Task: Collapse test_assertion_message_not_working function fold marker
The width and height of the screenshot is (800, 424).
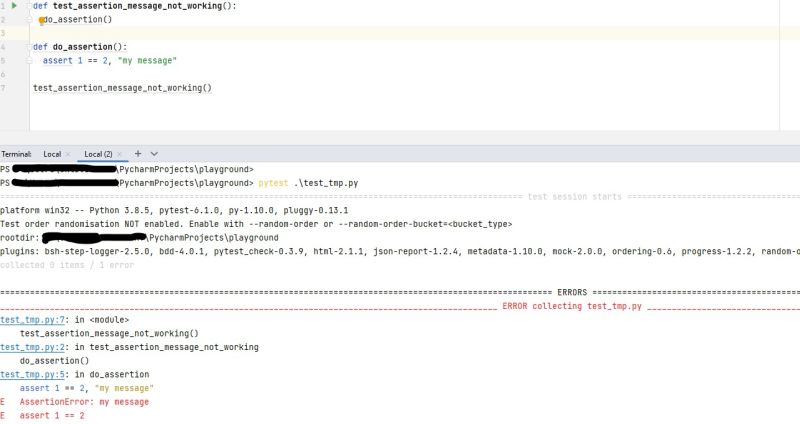Action: click(x=29, y=6)
